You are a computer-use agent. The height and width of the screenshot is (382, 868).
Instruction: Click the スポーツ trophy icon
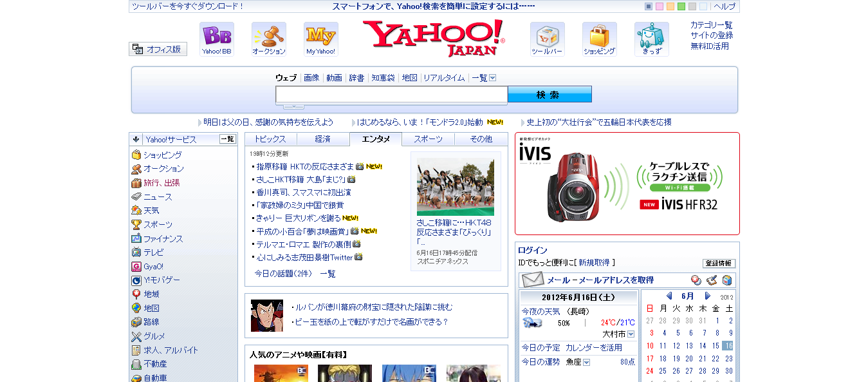(x=136, y=225)
